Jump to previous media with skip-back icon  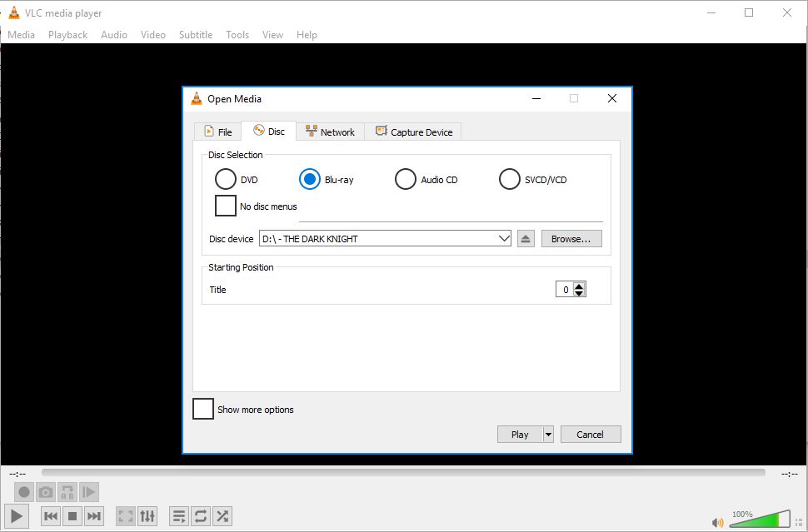tap(51, 516)
